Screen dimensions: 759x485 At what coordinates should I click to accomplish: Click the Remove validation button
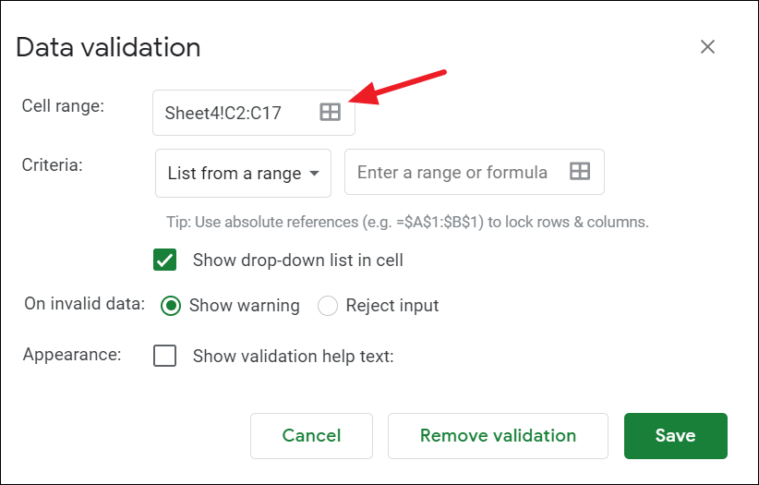tap(498, 436)
